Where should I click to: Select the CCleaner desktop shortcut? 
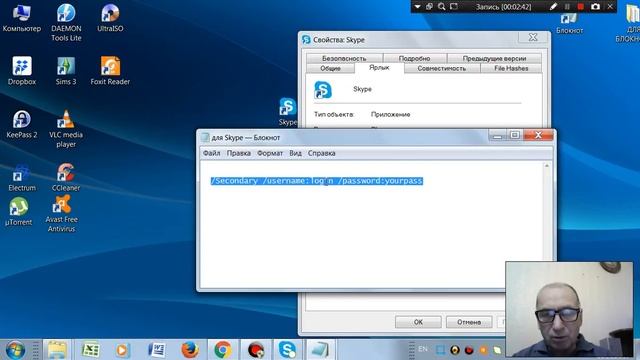coord(66,178)
